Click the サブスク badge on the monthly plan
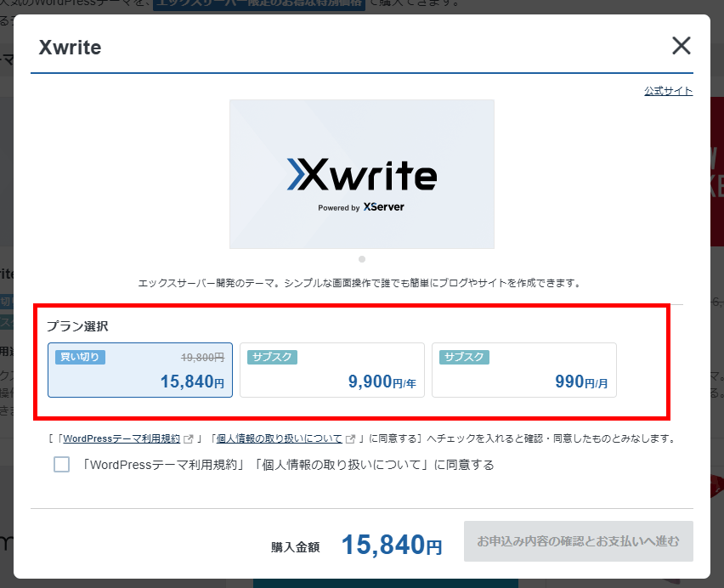The image size is (724, 588). [x=464, y=357]
